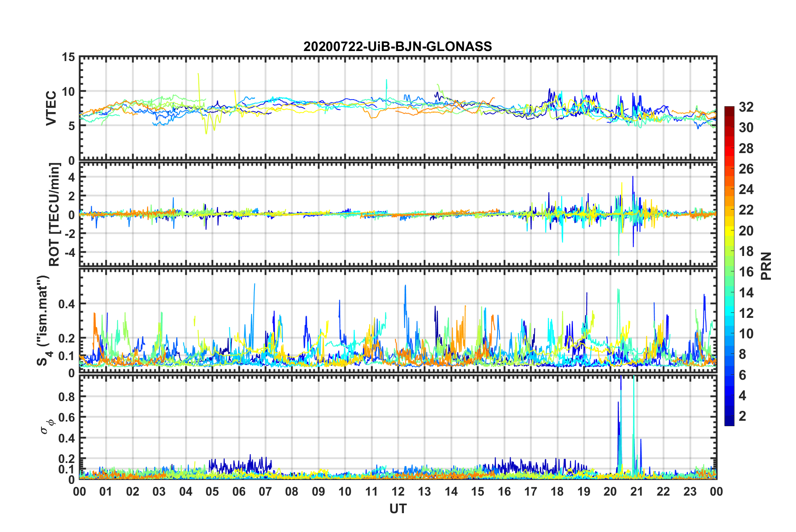Click ROT axis tick value 4
This screenshot has width=796, height=532.
click(72, 177)
